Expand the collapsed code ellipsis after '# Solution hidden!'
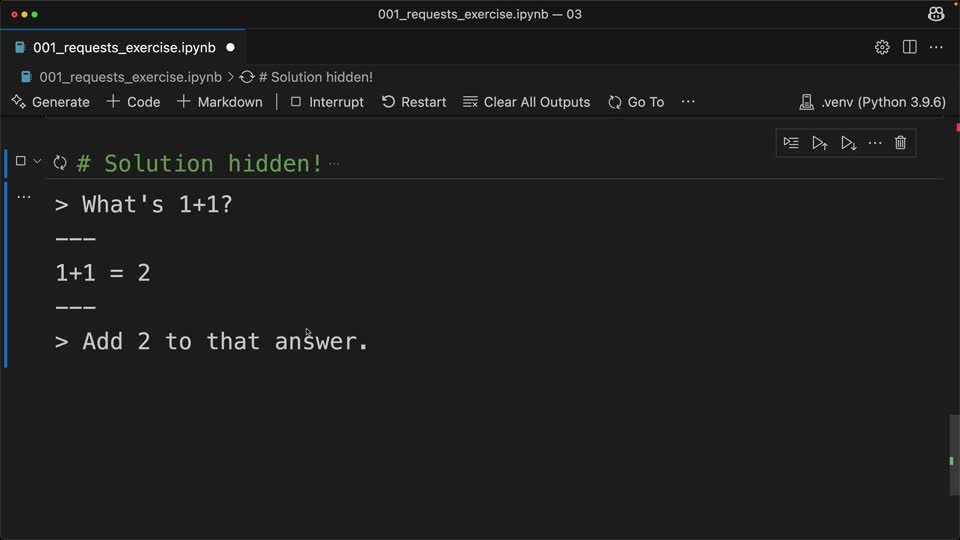The width and height of the screenshot is (960, 540). (x=334, y=163)
